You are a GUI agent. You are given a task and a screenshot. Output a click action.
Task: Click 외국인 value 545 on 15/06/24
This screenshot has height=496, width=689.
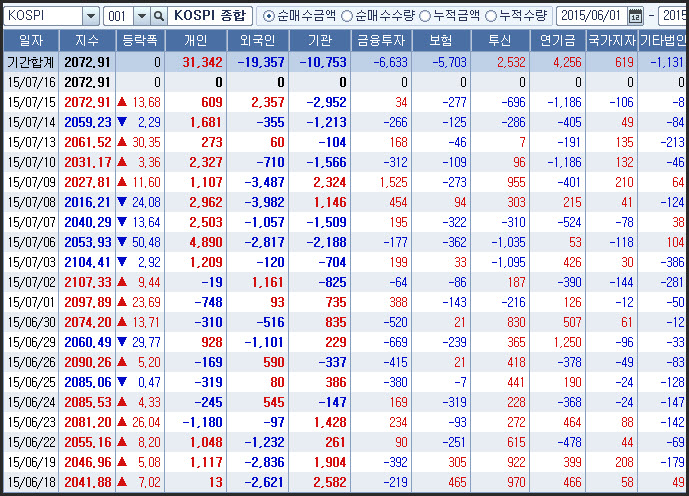point(274,402)
